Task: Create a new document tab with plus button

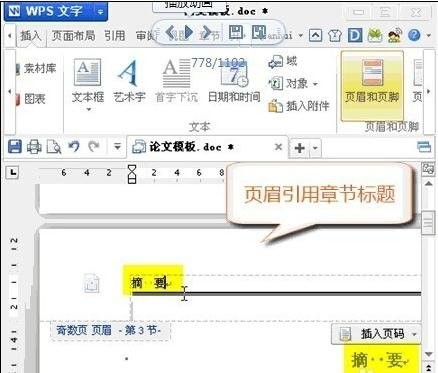Action: tap(300, 148)
